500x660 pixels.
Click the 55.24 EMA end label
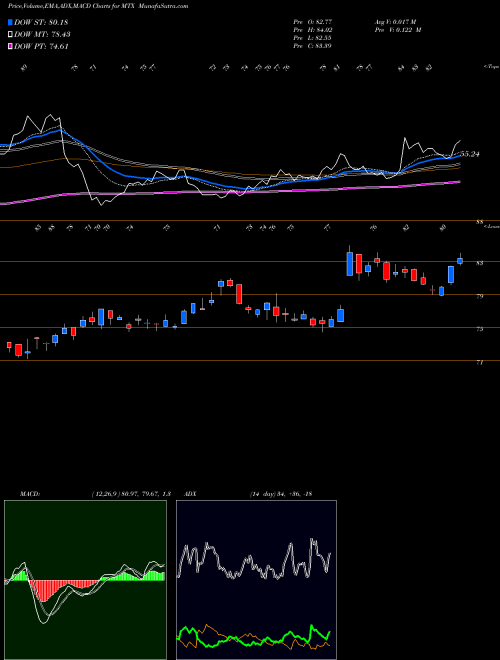pyautogui.click(x=470, y=154)
